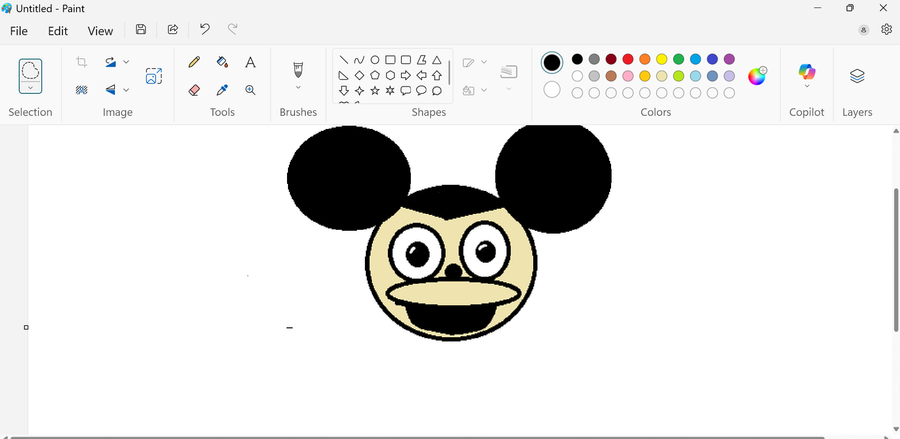Open the Copilot menu button
Screen dimensions: 900x439
pos(807,71)
